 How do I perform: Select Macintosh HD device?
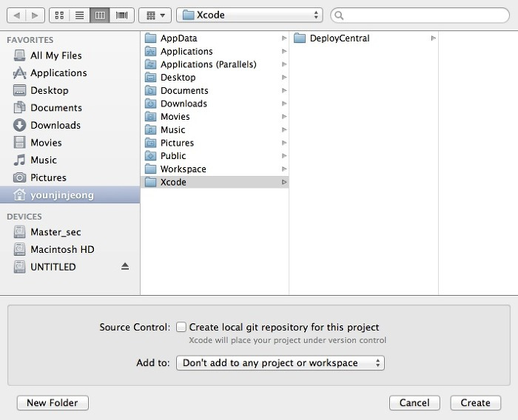tap(70, 249)
